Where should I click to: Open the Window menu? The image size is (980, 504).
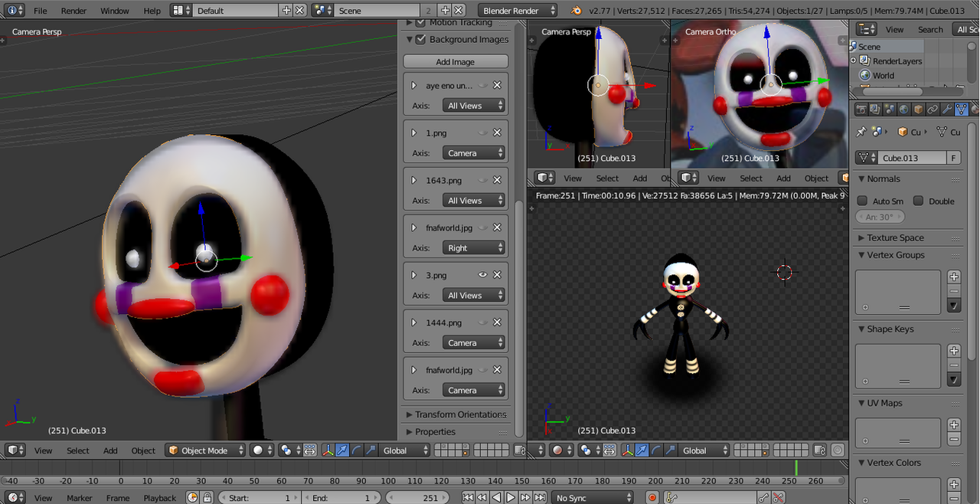pyautogui.click(x=115, y=11)
